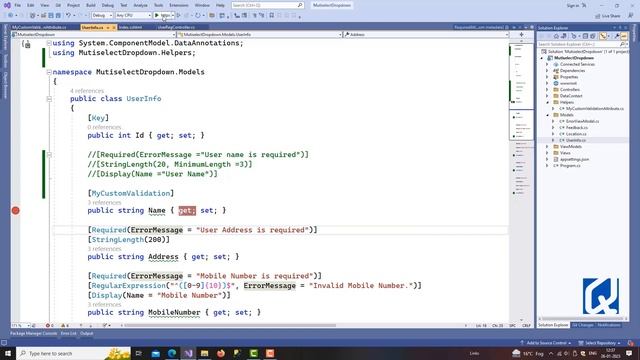Open the dropdown arrow beside the start button
The image size is (640, 360).
173,15
